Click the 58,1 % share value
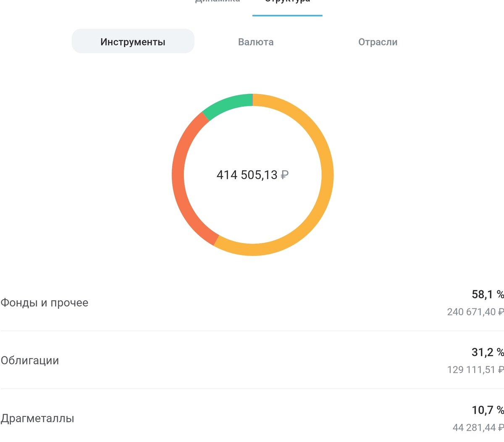Screen dimensions: 504x442 click(488, 294)
